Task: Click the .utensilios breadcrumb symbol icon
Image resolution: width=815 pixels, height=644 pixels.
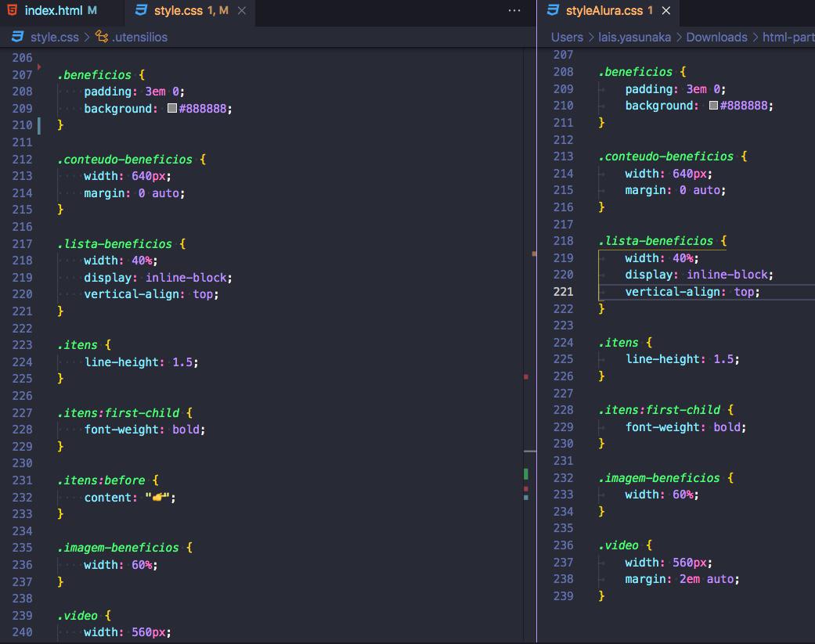Action: (102, 36)
